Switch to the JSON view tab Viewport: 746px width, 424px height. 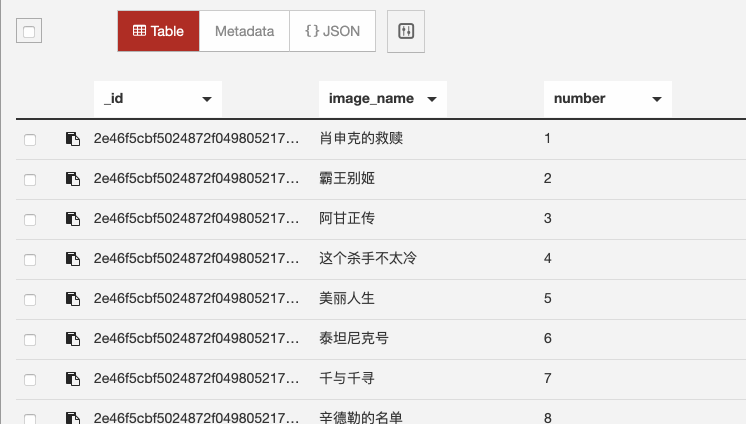(332, 31)
